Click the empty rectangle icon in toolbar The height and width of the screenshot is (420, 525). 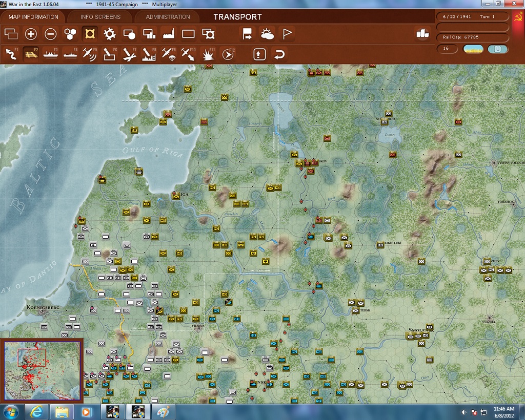(x=188, y=34)
